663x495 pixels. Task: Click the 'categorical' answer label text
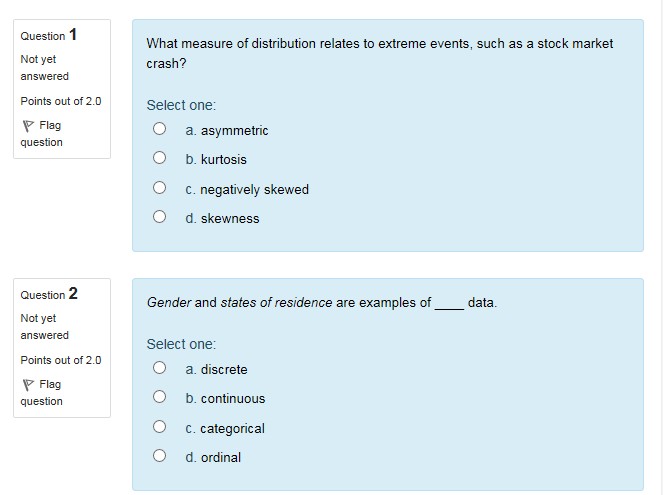232,429
